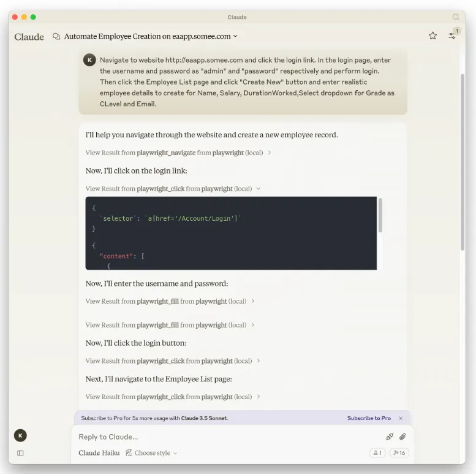476x474 pixels.
Task: Click the Reply to Claude input field
Action: click(229, 437)
